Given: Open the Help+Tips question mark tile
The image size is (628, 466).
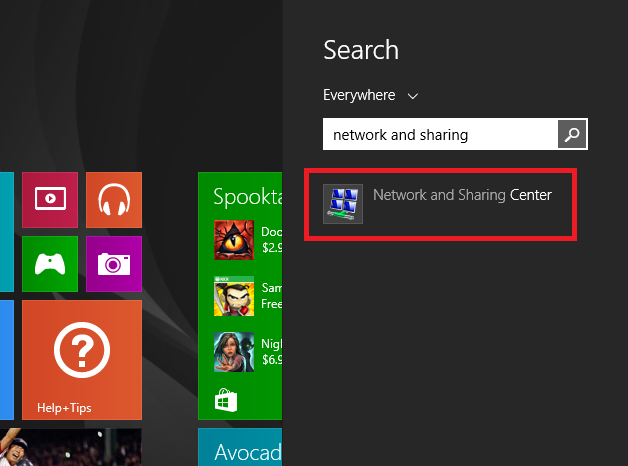Looking at the screenshot, I should [81, 359].
